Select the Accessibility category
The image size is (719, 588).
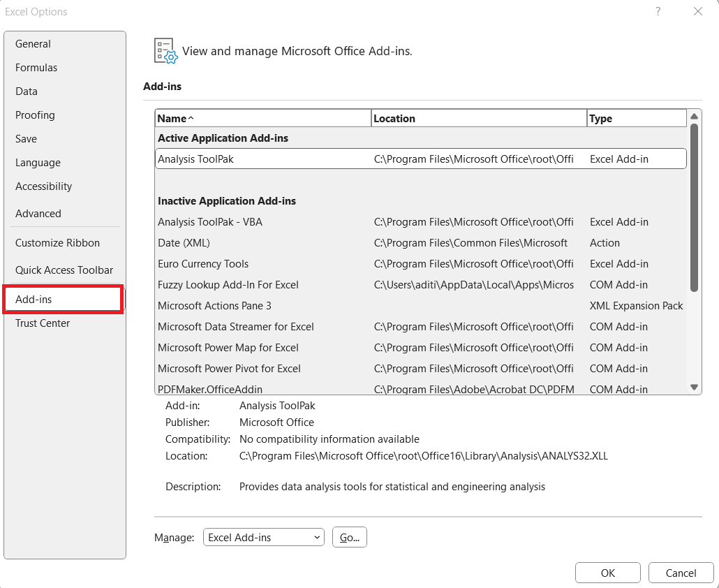tap(64, 186)
